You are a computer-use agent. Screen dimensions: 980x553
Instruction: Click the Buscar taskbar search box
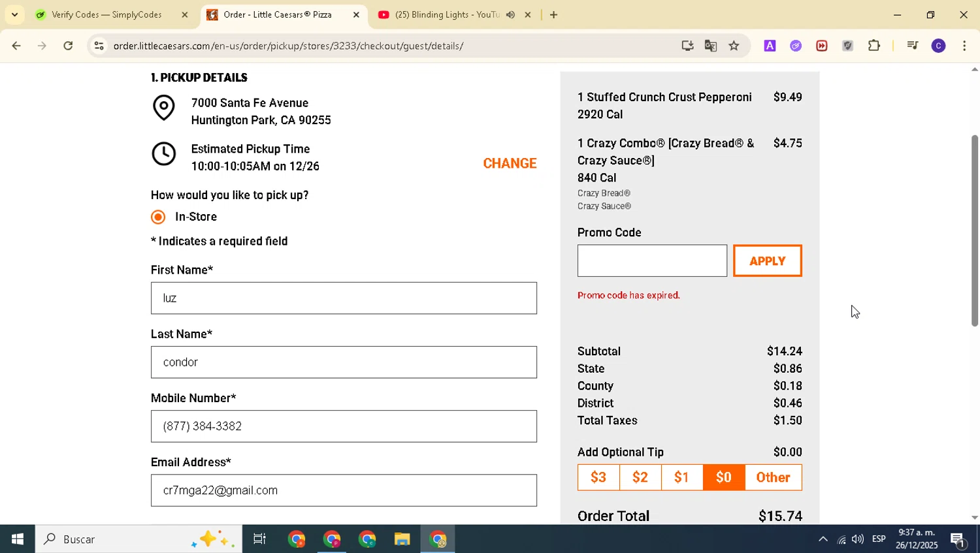click(x=139, y=539)
